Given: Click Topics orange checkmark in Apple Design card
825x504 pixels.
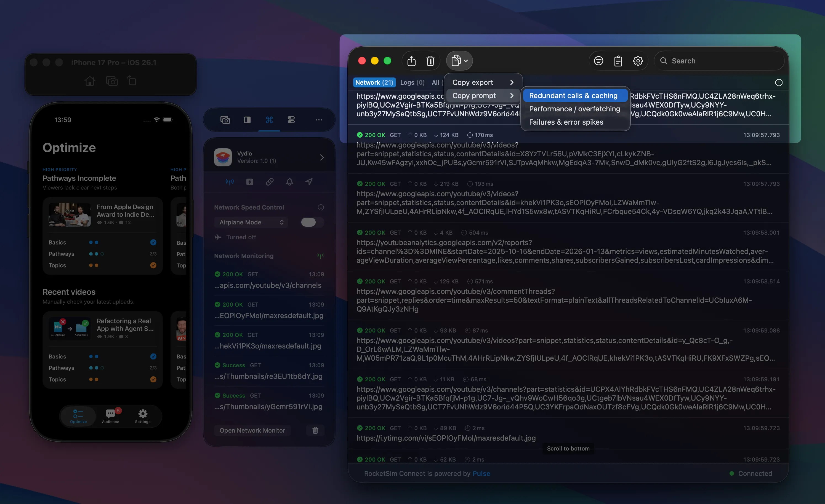Looking at the screenshot, I should [x=153, y=266].
